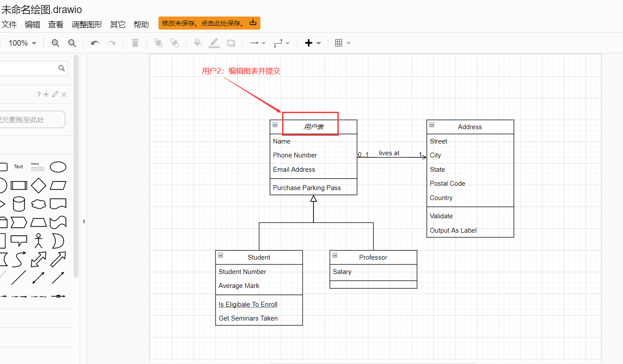Undo the last action
This screenshot has height=364, width=623.
click(x=95, y=43)
